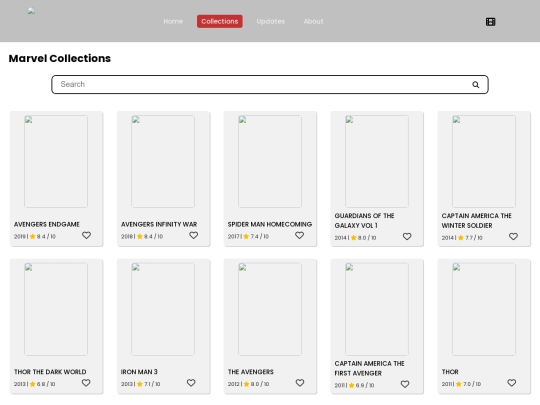This screenshot has width=540, height=405.
Task: Toggle heart on Guardians of the Galaxy Vol 1
Action: tap(407, 237)
